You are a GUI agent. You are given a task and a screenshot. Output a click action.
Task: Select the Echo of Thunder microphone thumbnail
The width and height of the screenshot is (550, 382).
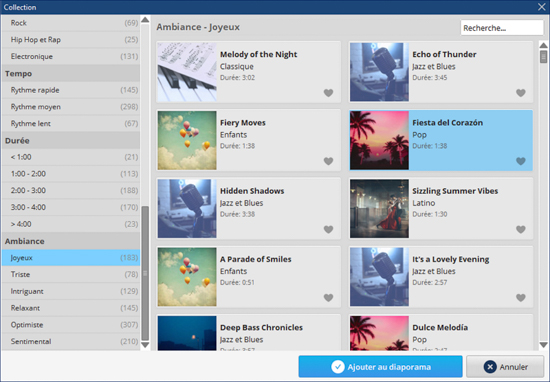click(x=379, y=72)
